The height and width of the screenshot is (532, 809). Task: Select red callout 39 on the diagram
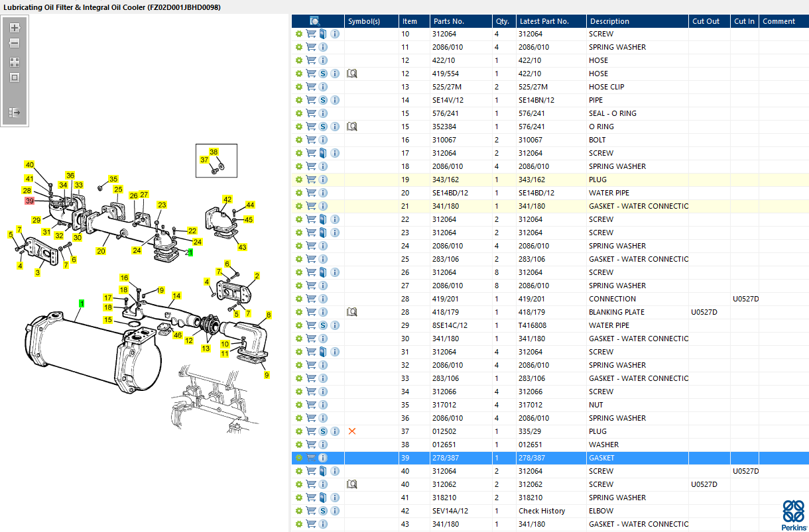click(x=29, y=201)
